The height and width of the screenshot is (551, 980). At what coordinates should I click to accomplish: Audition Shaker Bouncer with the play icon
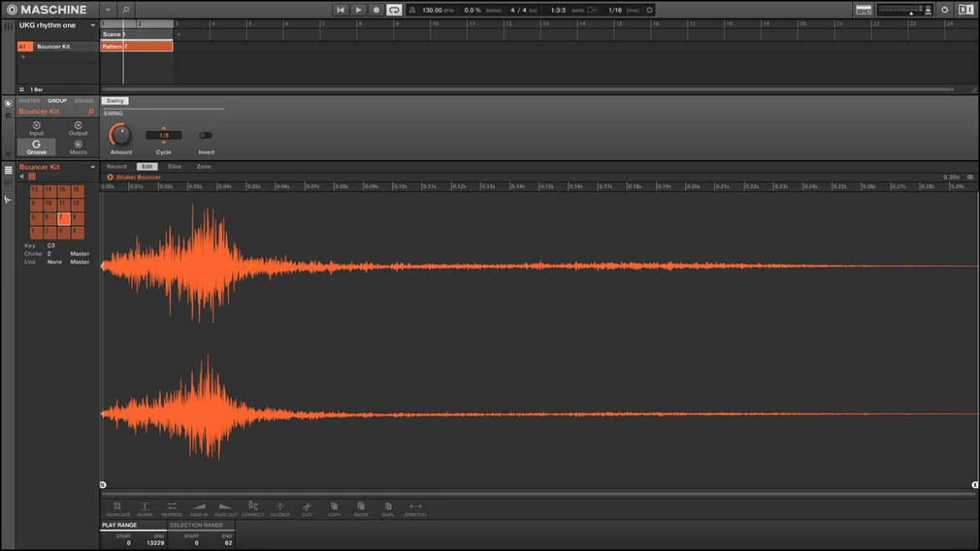(x=110, y=178)
